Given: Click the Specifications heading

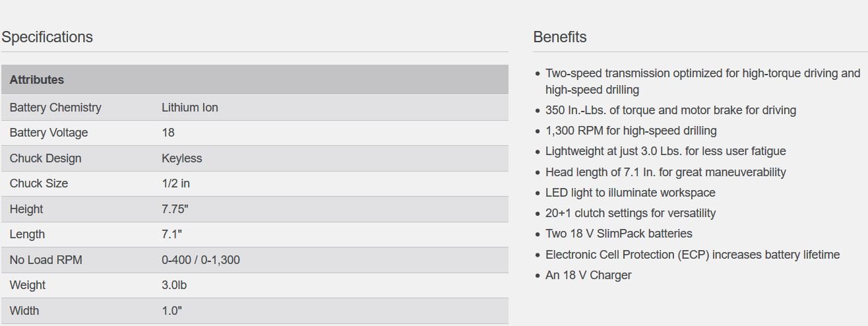Looking at the screenshot, I should pyautogui.click(x=47, y=37).
